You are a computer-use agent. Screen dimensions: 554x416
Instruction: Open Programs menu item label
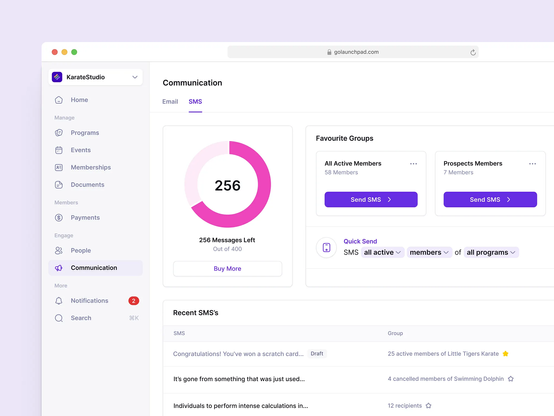click(x=85, y=133)
